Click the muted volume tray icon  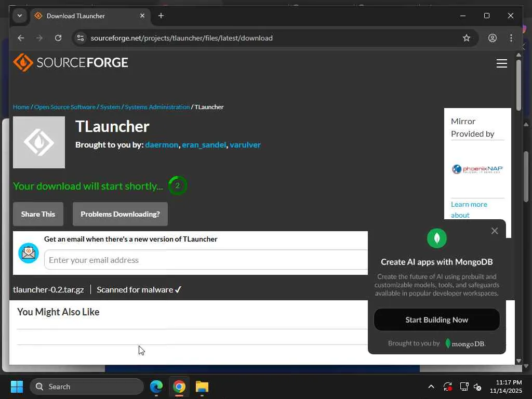(x=478, y=387)
